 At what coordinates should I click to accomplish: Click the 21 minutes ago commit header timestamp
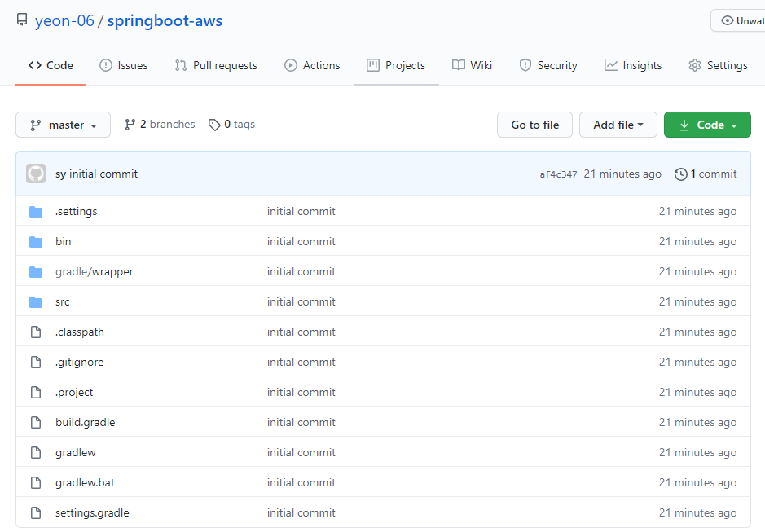tap(622, 174)
